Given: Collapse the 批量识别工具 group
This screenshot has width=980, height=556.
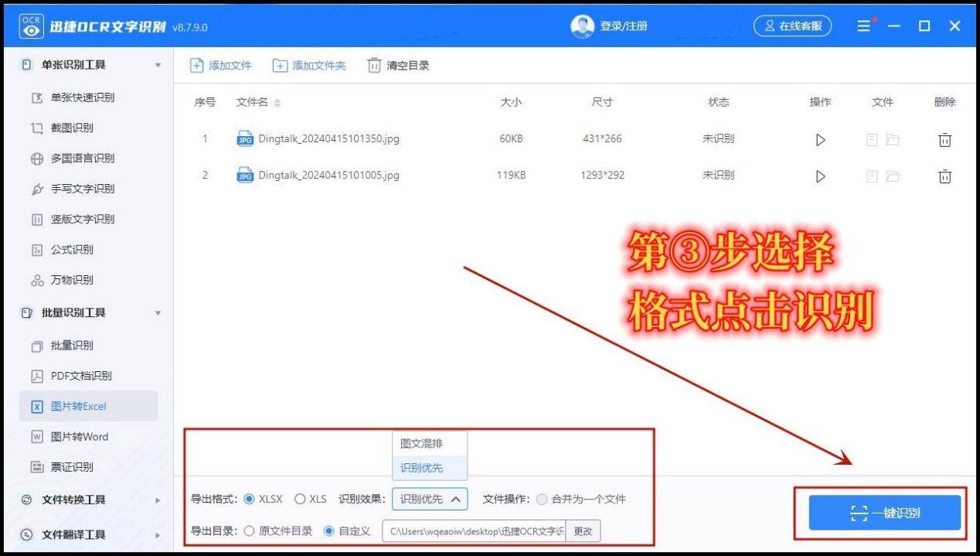Looking at the screenshot, I should pyautogui.click(x=158, y=312).
